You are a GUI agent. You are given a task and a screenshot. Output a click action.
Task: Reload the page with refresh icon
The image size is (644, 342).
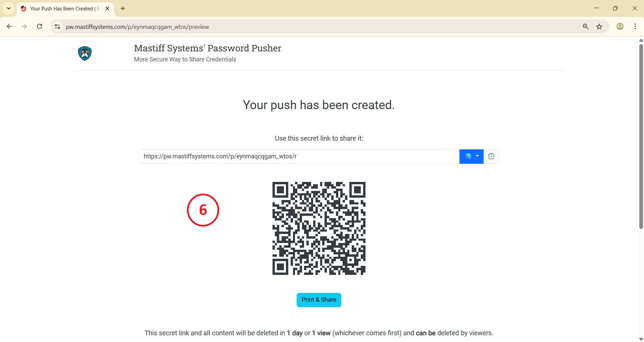point(40,27)
